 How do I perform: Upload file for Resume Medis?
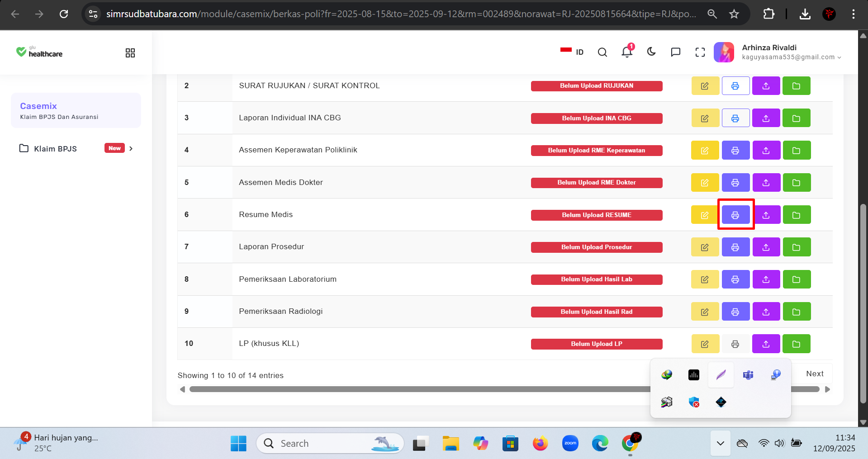tap(766, 215)
